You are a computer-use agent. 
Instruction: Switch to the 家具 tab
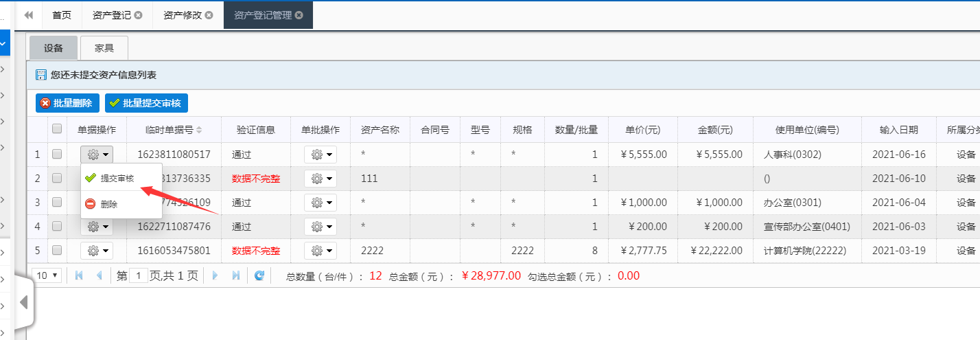click(104, 48)
